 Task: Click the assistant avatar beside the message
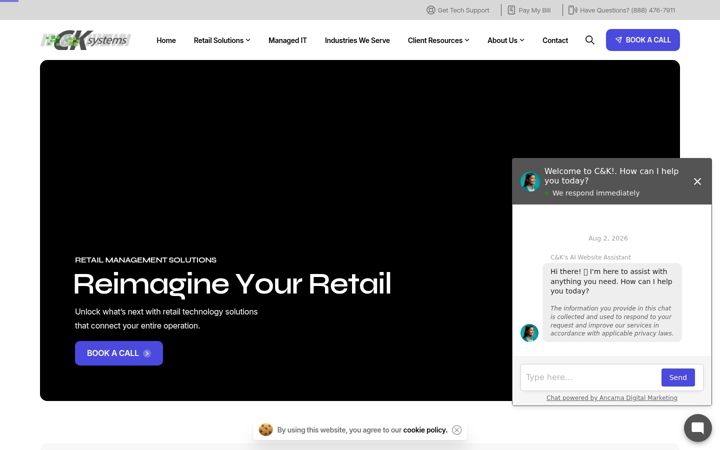[529, 333]
